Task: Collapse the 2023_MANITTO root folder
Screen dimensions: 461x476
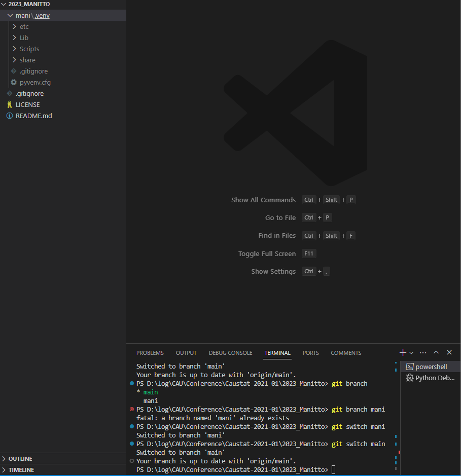Action: click(x=4, y=4)
